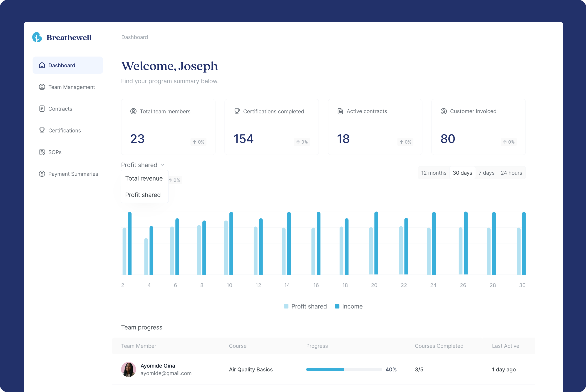Image resolution: width=586 pixels, height=392 pixels.
Task: Click the email ayomide@gmail.com
Action: 166,373
